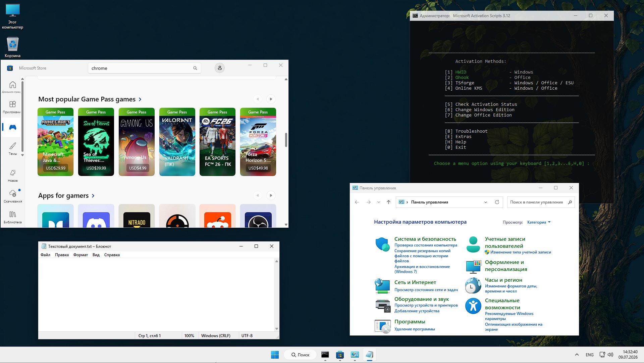Show next Game Pass games arrow

pos(271,99)
